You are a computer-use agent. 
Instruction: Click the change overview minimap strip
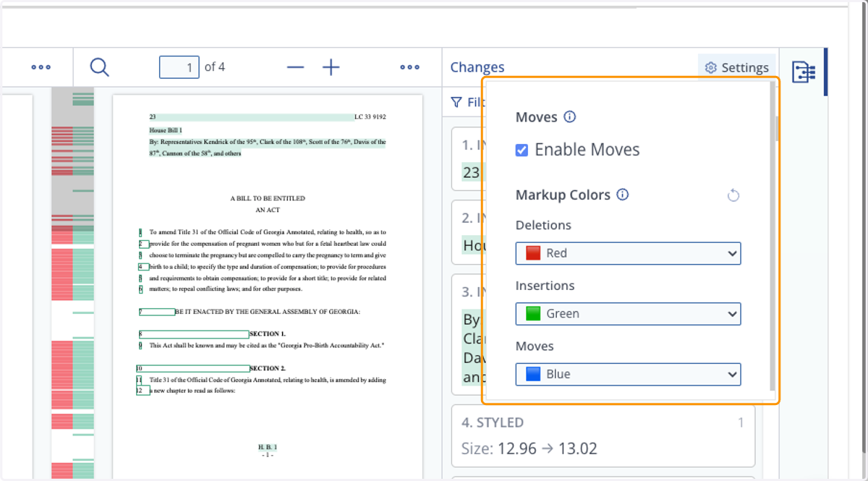[73, 284]
